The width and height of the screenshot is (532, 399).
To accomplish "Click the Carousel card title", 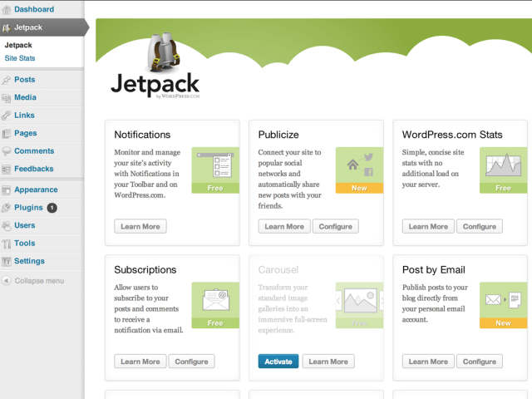I will pos(278,269).
